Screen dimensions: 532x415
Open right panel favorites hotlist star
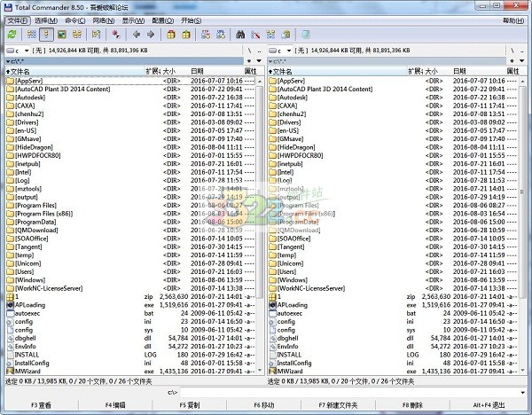pos(512,61)
